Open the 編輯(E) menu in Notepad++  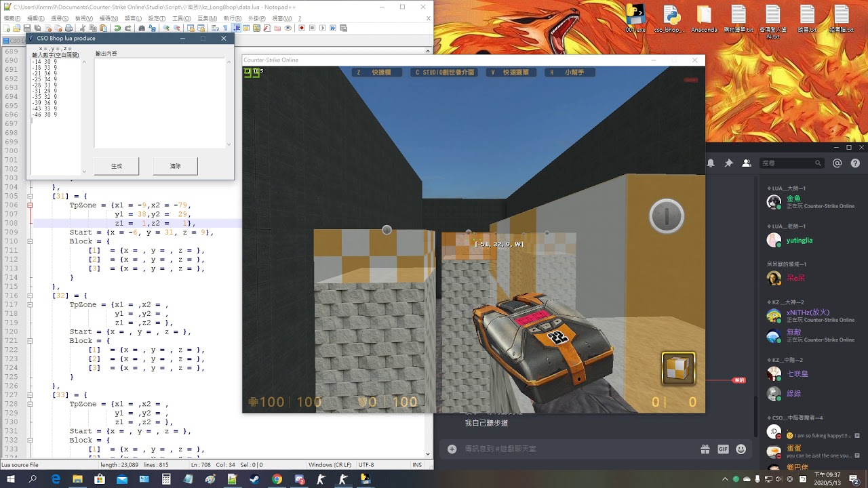point(35,18)
